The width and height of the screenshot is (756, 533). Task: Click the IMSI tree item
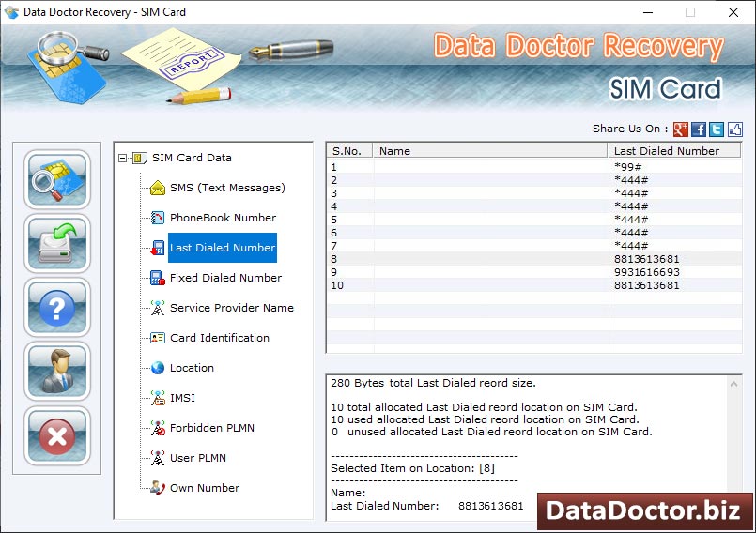click(182, 398)
